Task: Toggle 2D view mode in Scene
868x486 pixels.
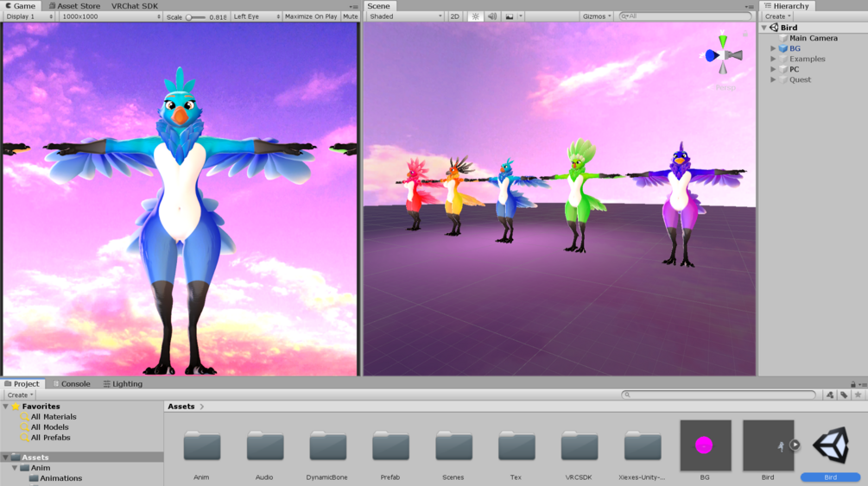Action: (x=454, y=16)
